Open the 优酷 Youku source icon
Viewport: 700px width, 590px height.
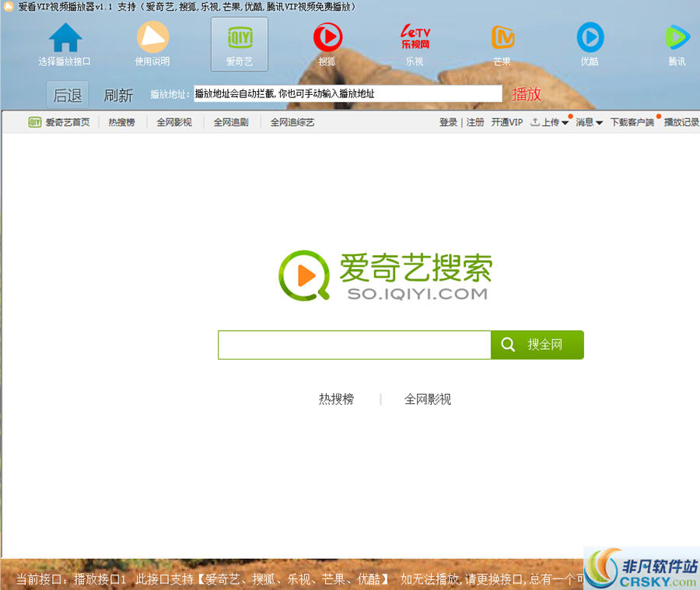[x=590, y=37]
